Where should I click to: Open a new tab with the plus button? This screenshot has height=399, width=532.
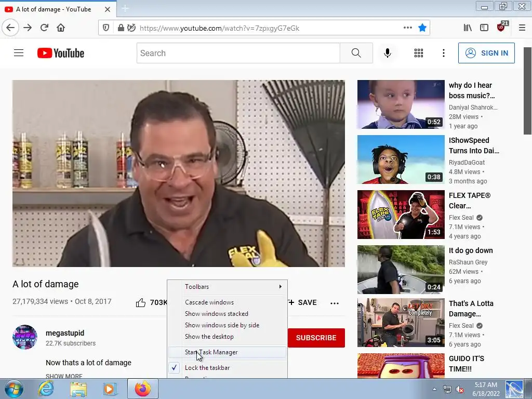(x=125, y=8)
